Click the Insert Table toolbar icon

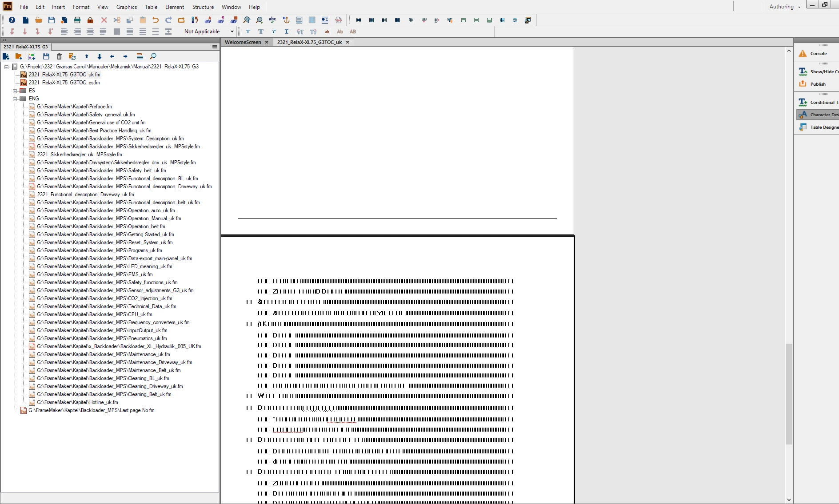coord(312,20)
